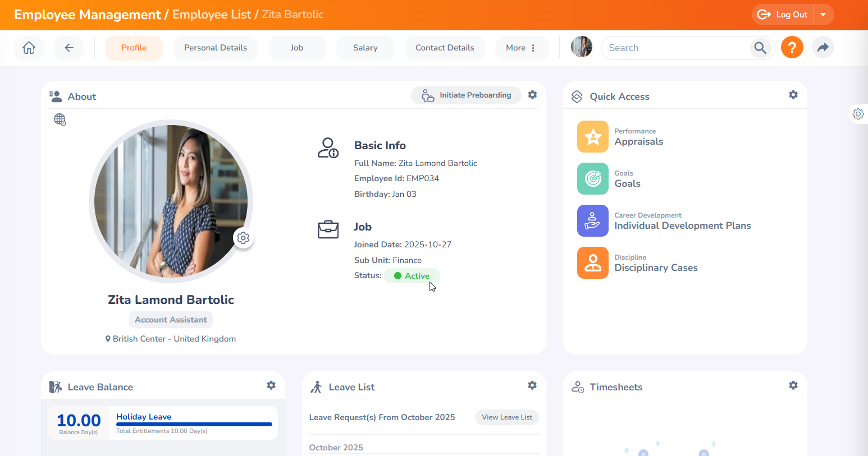Go to the home page icon
Screen dimensions: 868x456
click(x=29, y=48)
